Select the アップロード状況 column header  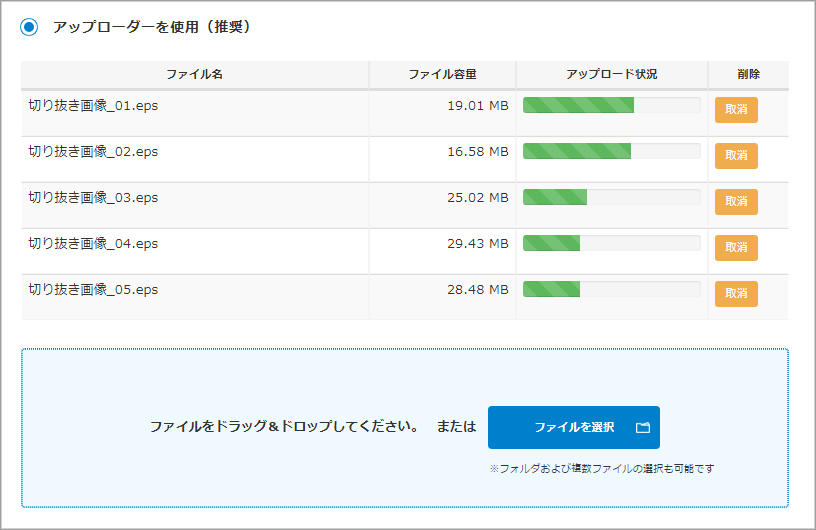(611, 75)
